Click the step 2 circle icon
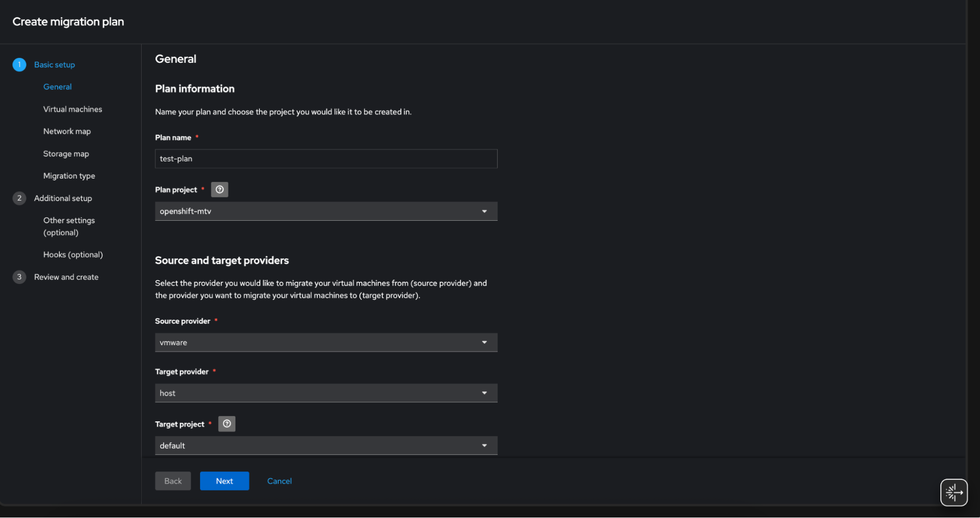The height and width of the screenshot is (518, 980). [19, 198]
